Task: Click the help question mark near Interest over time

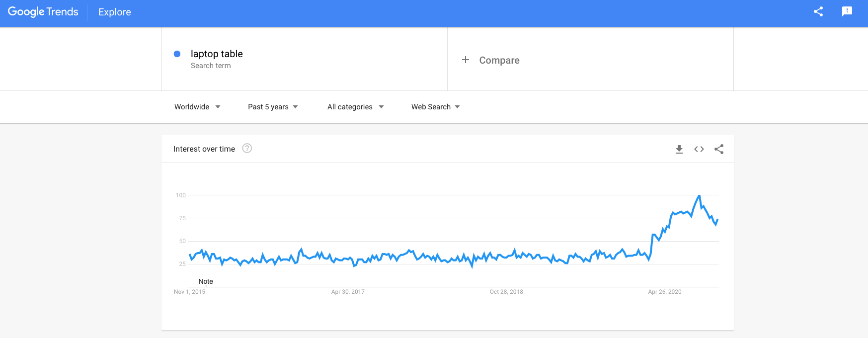Action: [x=247, y=149]
